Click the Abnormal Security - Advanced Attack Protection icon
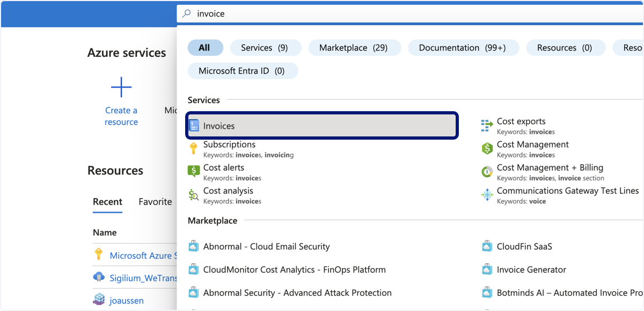Viewport: 644px width, 311px height. pos(194,293)
